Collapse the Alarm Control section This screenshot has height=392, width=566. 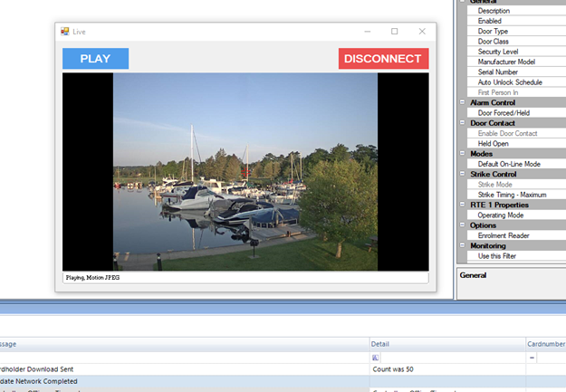tap(462, 102)
